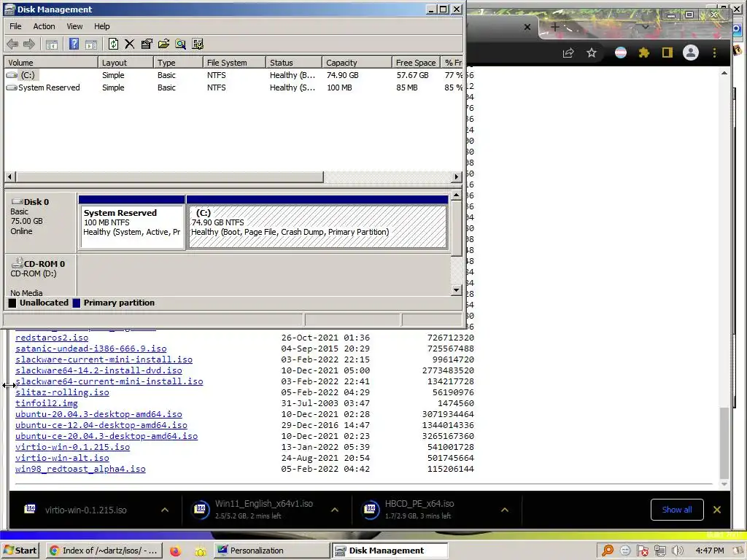Click Show all downloads button

pyautogui.click(x=677, y=510)
